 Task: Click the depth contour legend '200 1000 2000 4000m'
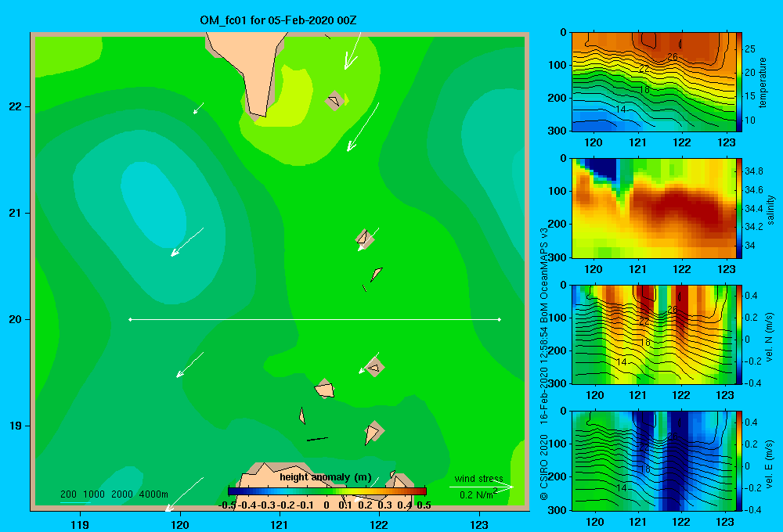point(114,494)
